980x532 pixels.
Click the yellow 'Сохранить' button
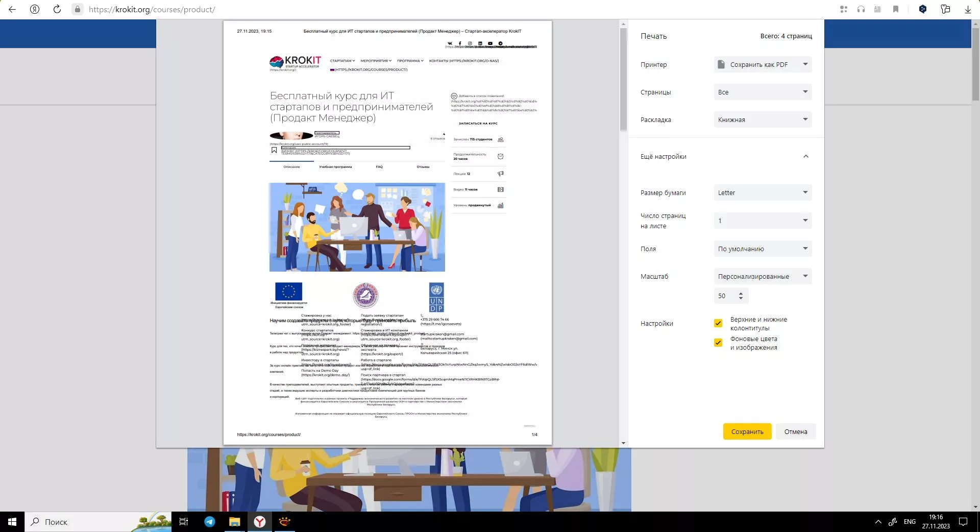747,431
